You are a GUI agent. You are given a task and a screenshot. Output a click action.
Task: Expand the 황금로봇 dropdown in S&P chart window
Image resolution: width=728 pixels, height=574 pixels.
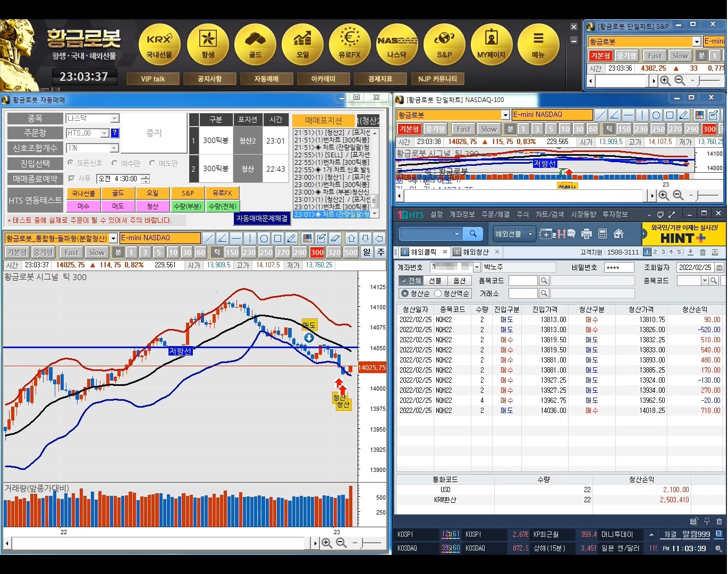click(x=697, y=41)
